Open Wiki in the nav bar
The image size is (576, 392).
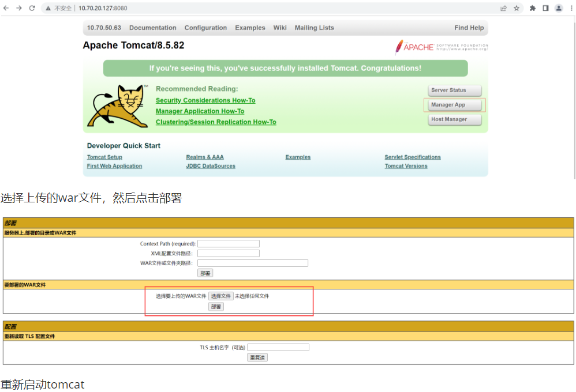(x=280, y=28)
